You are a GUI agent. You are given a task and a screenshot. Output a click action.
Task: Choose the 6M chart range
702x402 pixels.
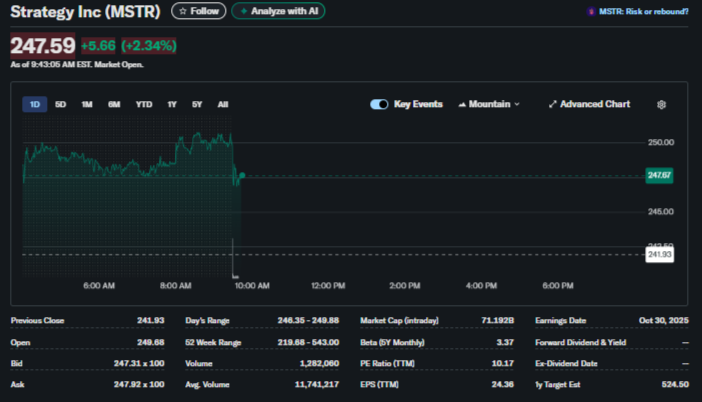(114, 104)
